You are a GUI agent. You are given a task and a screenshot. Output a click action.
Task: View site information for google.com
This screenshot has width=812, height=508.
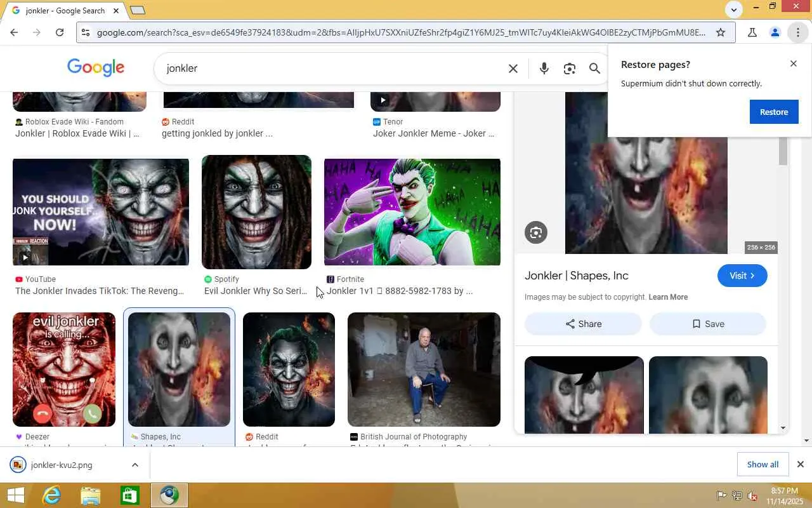(86, 32)
